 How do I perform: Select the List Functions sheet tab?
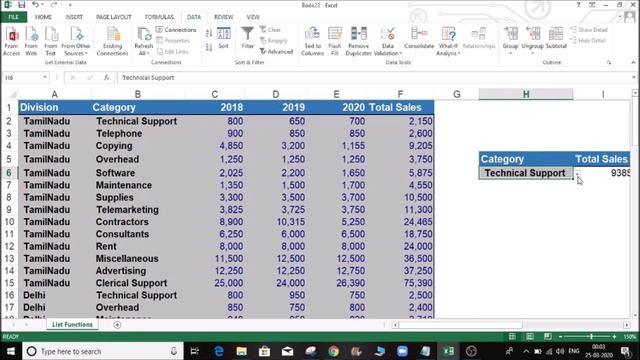point(72,324)
